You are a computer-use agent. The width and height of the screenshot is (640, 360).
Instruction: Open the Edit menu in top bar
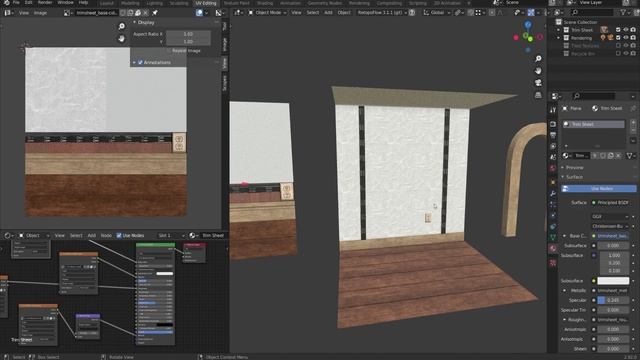click(x=29, y=2)
